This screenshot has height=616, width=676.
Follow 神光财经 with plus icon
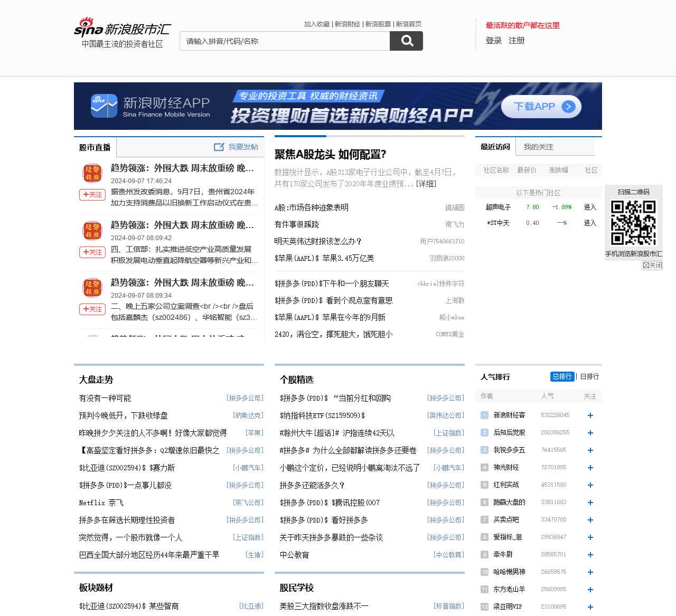[590, 468]
